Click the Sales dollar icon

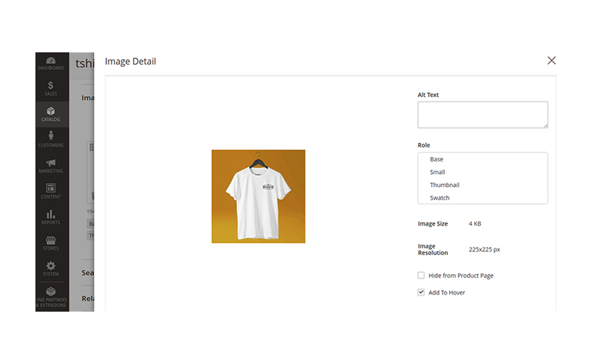[51, 86]
